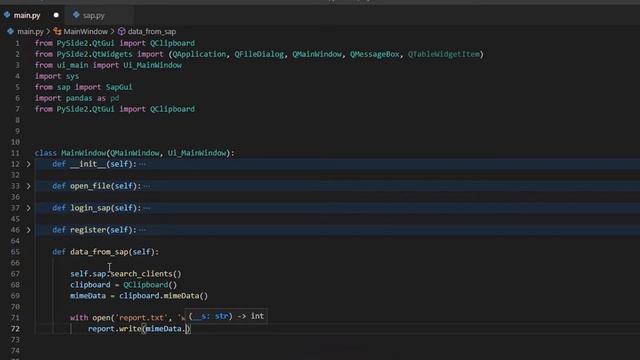Click the class icon beside MainWindow breadcrumb
Image resolution: width=640 pixels, height=360 pixels.
click(x=58, y=31)
